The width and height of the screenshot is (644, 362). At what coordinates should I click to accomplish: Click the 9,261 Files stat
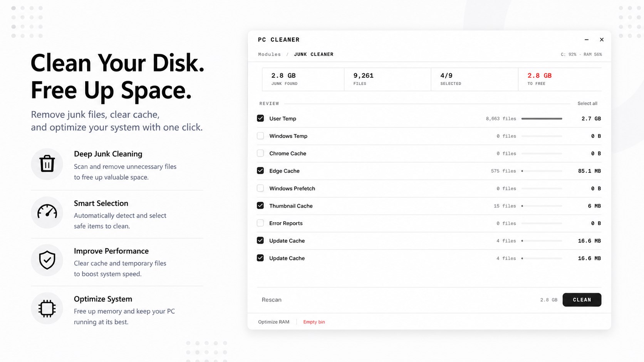(x=387, y=79)
